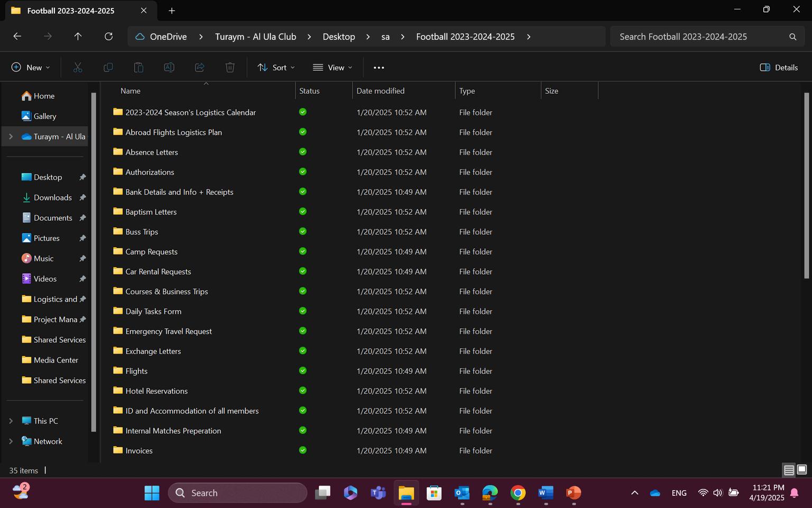The width and height of the screenshot is (812, 508).
Task: Navigate to Desktop in the address breadcrumb
Action: tap(338, 37)
